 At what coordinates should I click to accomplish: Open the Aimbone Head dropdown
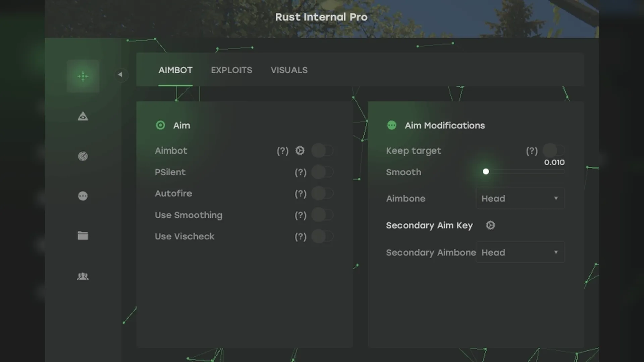[520, 198]
